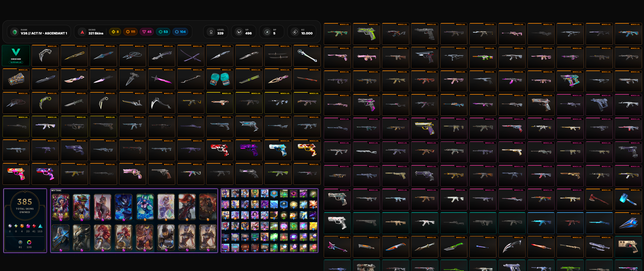
Task: Open the golden gauntlet melee skin
Action: tap(16, 79)
